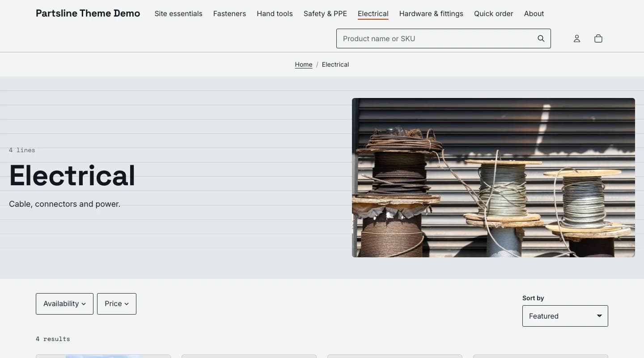Expand the Price filter

point(117,304)
